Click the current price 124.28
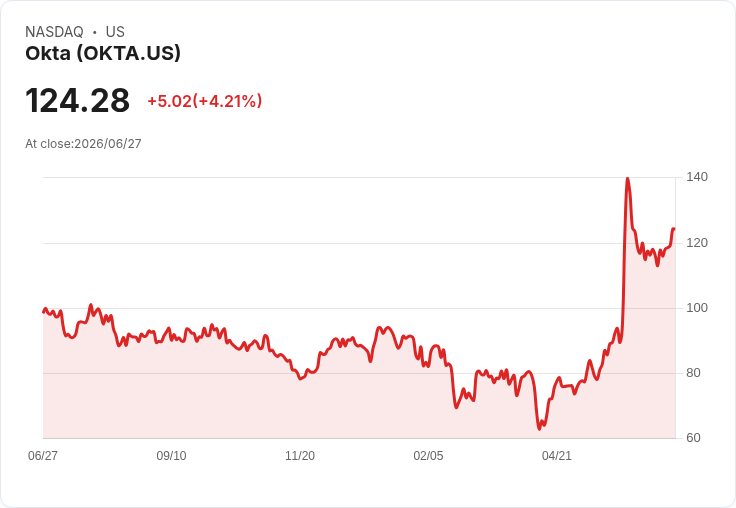This screenshot has width=736, height=508. click(77, 100)
